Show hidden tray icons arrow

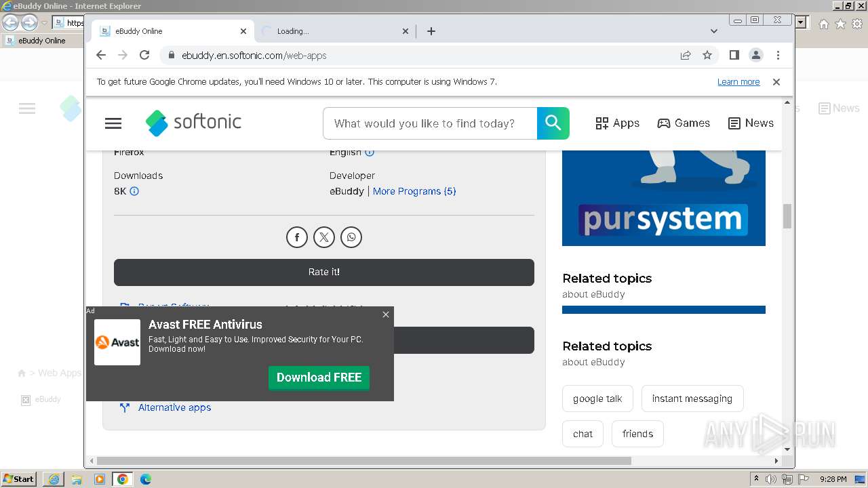[x=756, y=479]
